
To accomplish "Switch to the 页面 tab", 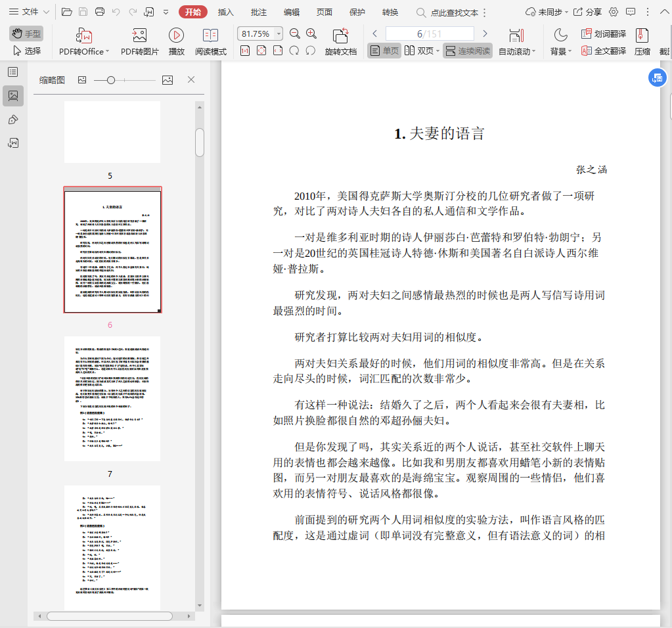I will pyautogui.click(x=324, y=12).
